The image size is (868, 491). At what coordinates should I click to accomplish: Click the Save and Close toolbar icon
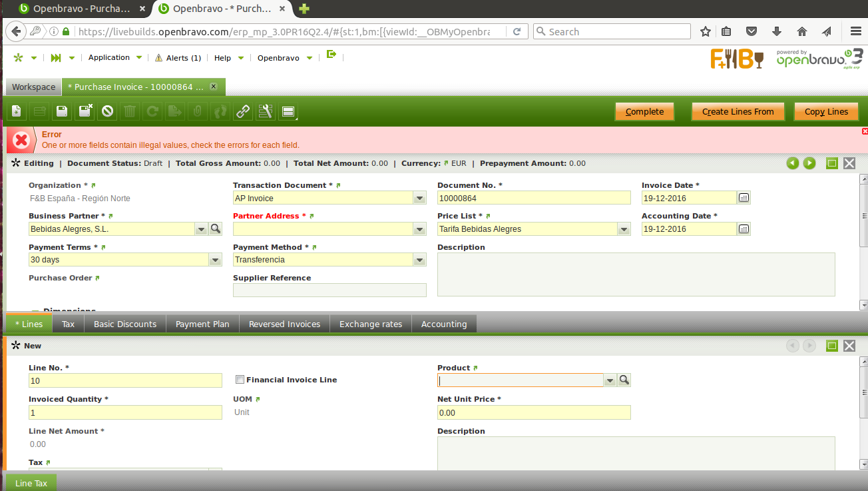[85, 112]
